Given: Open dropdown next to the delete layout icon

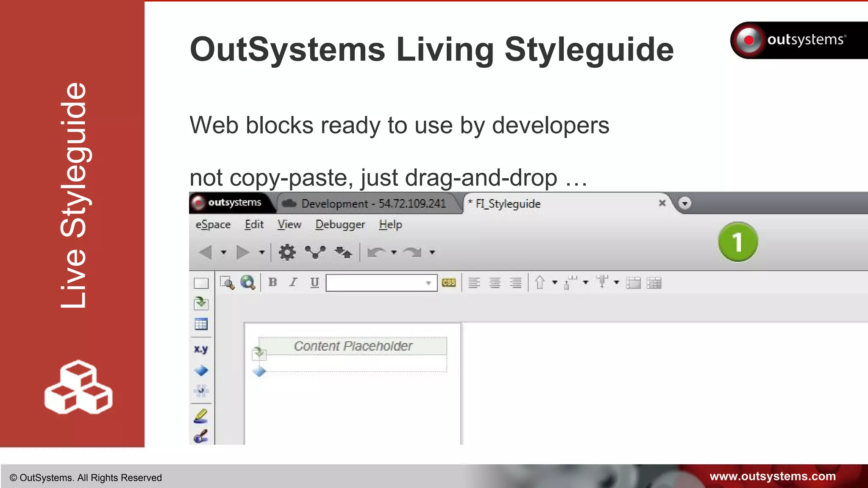Looking at the screenshot, I should [617, 283].
